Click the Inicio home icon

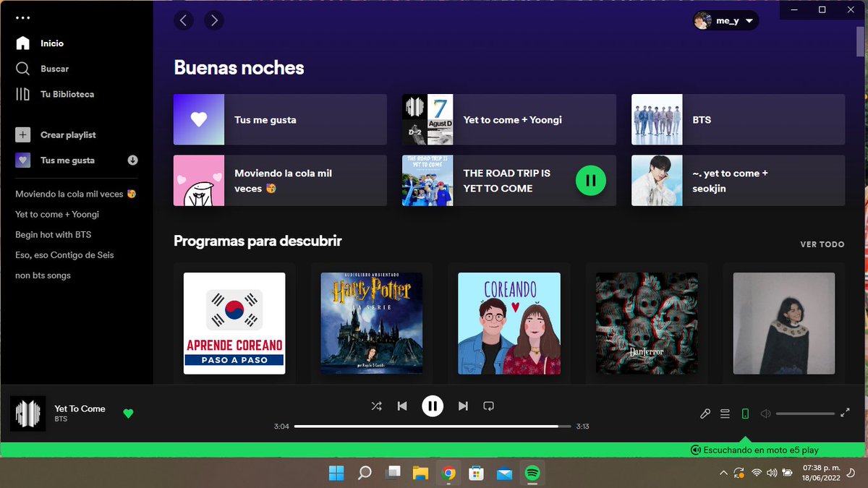point(23,43)
